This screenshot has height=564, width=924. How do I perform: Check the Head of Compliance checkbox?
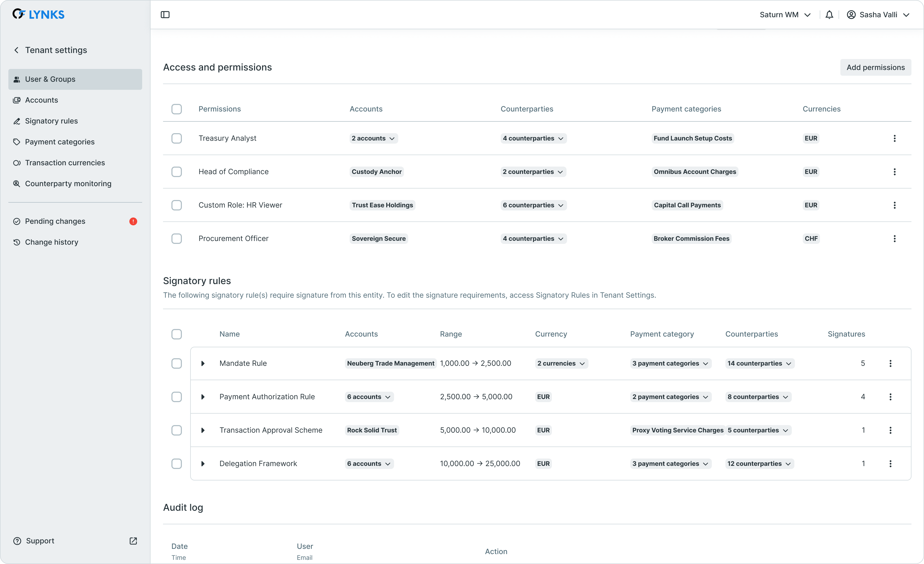[x=177, y=172]
